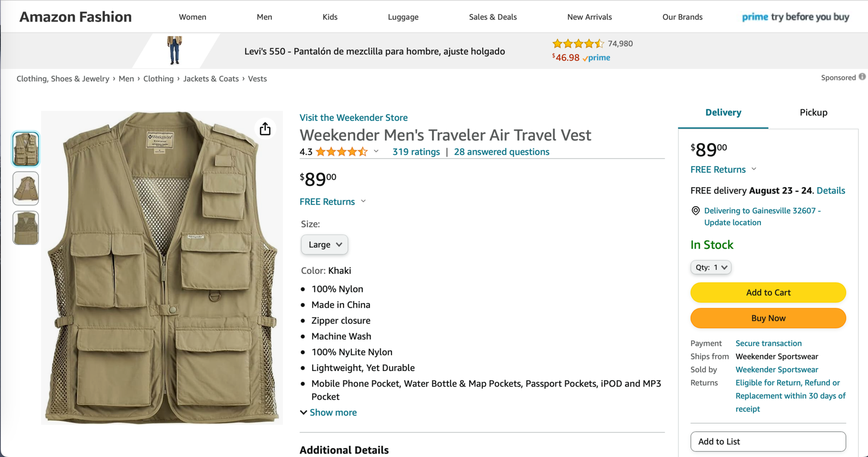
Task: Expand rating breakdown chevron next to stars
Action: tap(376, 151)
